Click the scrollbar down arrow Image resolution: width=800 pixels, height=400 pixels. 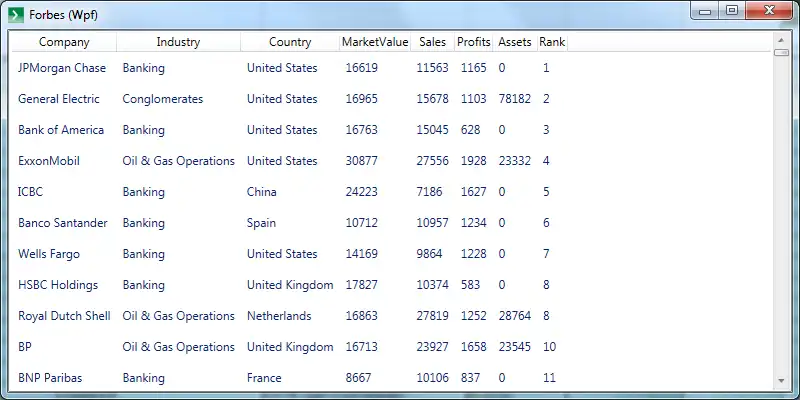click(x=781, y=381)
